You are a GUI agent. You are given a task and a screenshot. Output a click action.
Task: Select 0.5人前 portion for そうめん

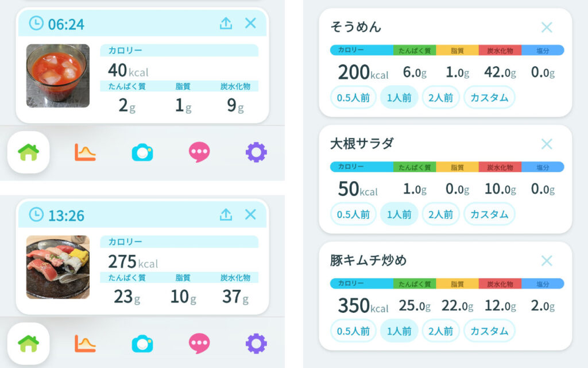353,97
